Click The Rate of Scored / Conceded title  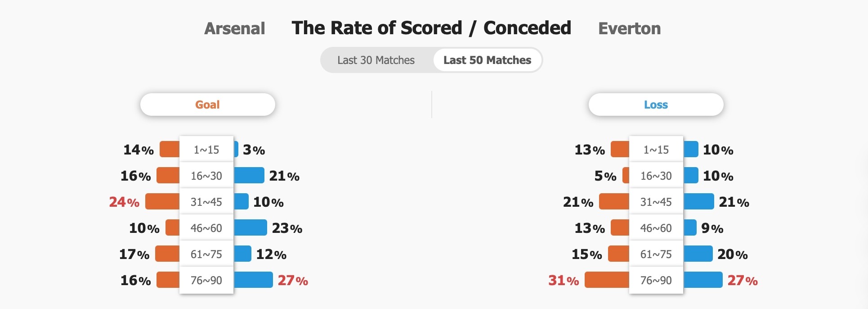point(431,28)
